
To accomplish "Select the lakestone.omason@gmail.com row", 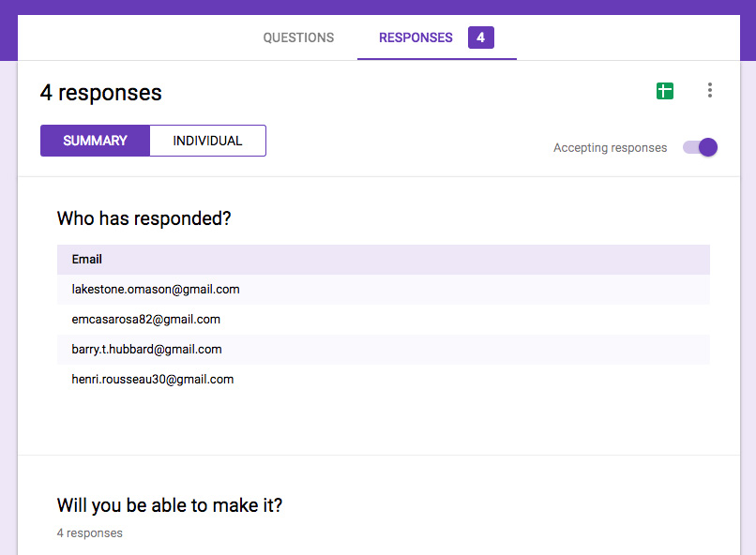I will coord(156,290).
